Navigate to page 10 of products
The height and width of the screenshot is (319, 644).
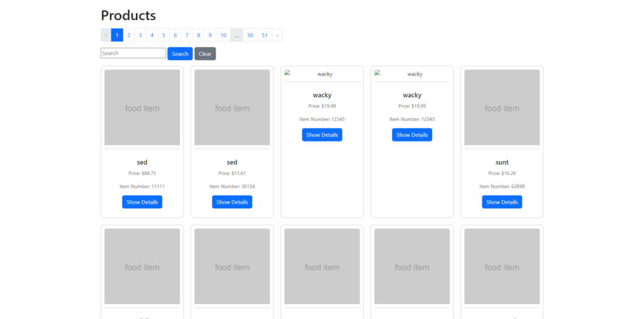coord(223,35)
